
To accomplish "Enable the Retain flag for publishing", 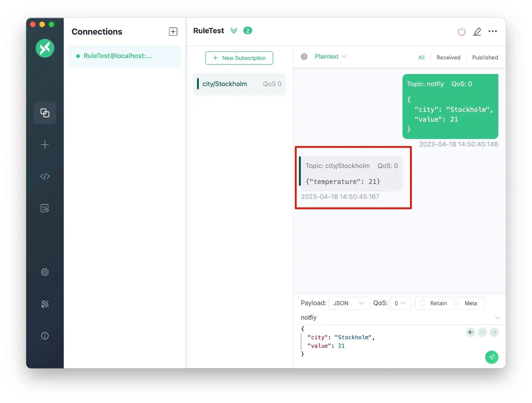I will coord(434,303).
